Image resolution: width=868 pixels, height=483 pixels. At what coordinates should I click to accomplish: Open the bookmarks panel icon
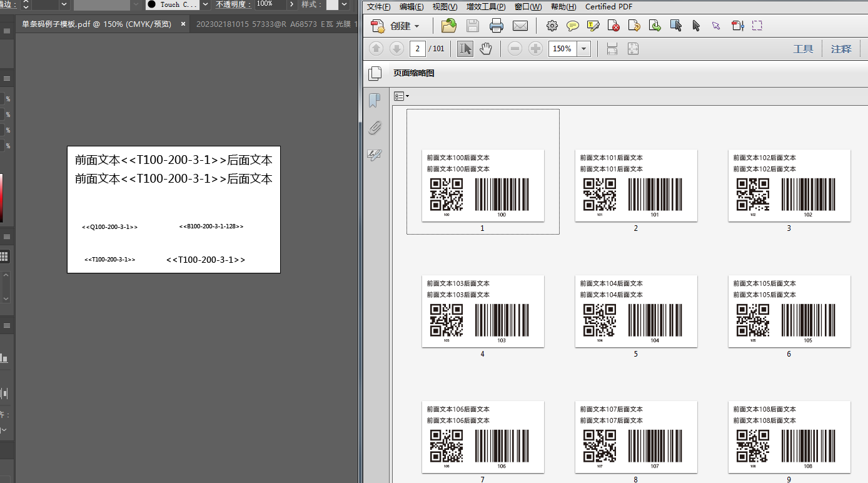[375, 100]
